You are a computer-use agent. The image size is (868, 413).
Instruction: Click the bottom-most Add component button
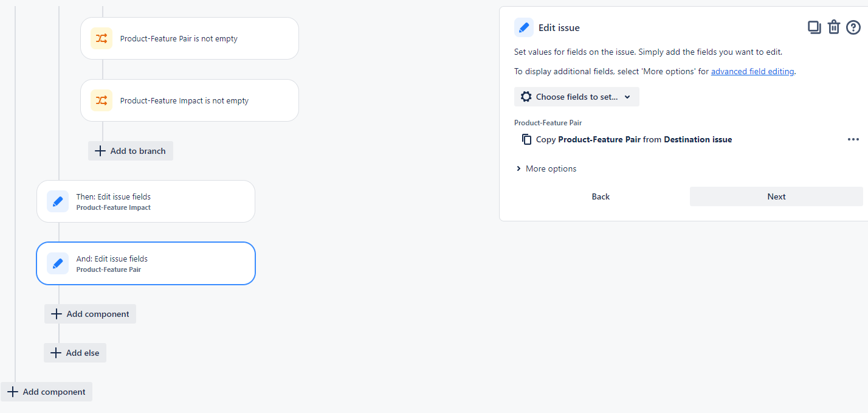[46, 392]
